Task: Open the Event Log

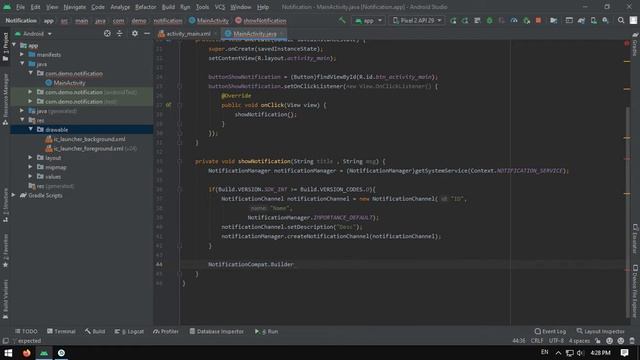Action: (x=550, y=331)
